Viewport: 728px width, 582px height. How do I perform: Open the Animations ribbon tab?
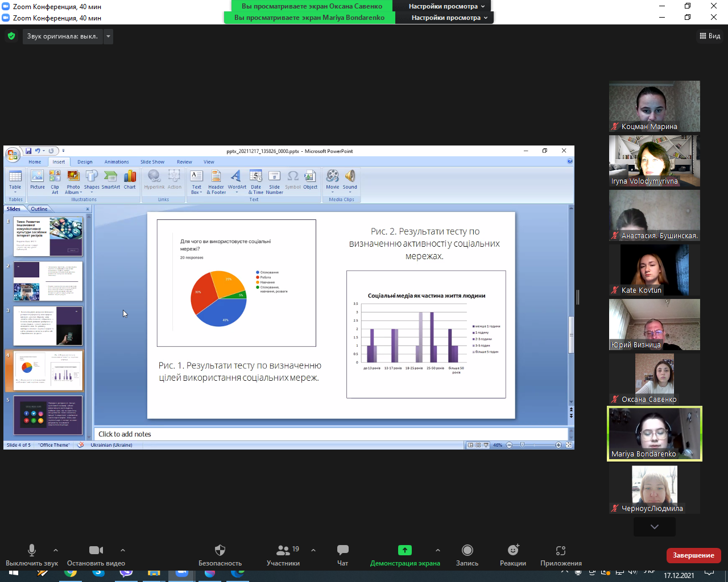point(117,162)
